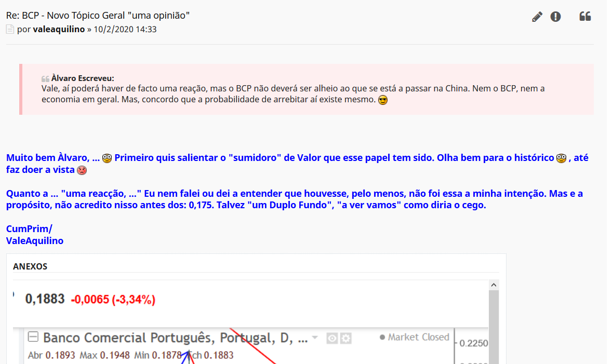Click the eye-roll smiley after 'Muito bem Àlvaro'
The height and width of the screenshot is (364, 613).
tap(106, 158)
